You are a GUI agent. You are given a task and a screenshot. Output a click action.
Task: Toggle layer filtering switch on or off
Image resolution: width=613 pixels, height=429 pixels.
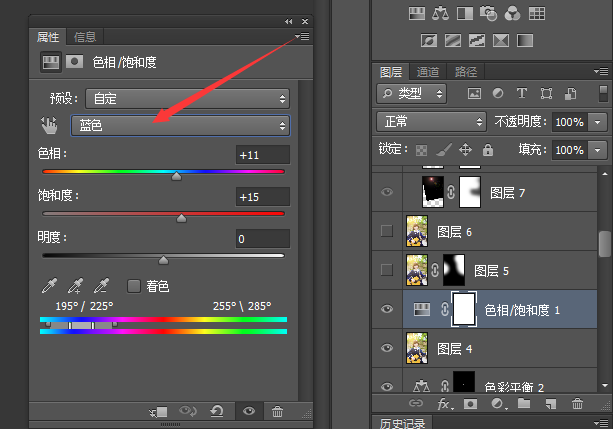[x=603, y=93]
